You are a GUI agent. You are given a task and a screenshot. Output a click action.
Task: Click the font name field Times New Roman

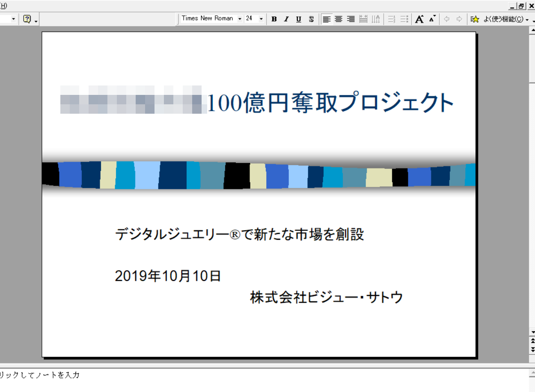coord(208,19)
